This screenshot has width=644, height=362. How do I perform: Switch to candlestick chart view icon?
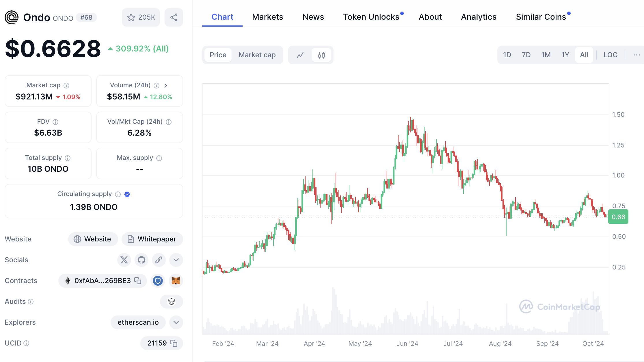(321, 55)
